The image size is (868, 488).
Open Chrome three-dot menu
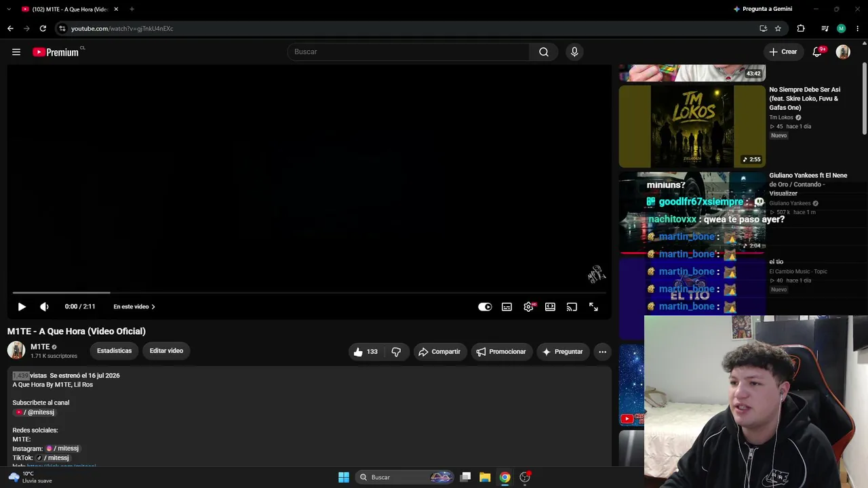858,28
